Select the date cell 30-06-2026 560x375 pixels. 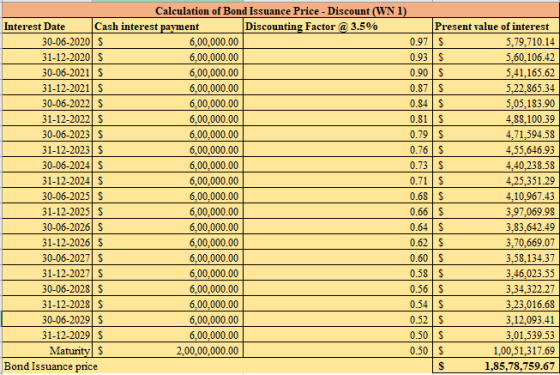(x=47, y=227)
